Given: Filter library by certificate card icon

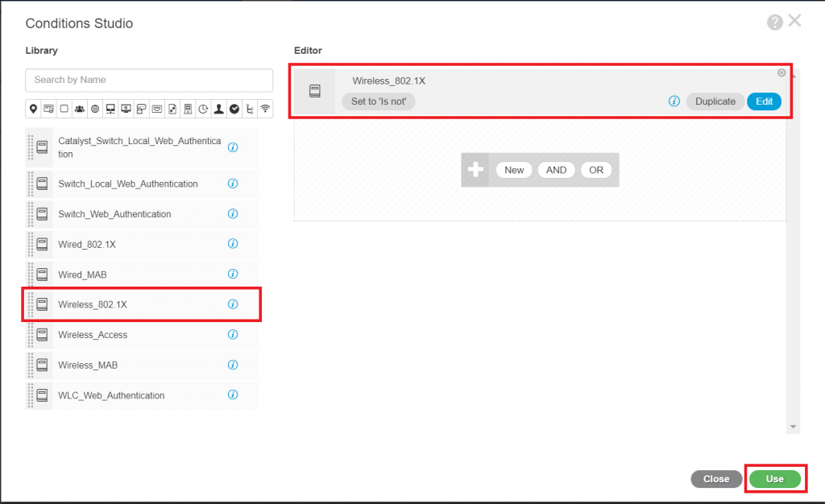Looking at the screenshot, I should click(48, 109).
